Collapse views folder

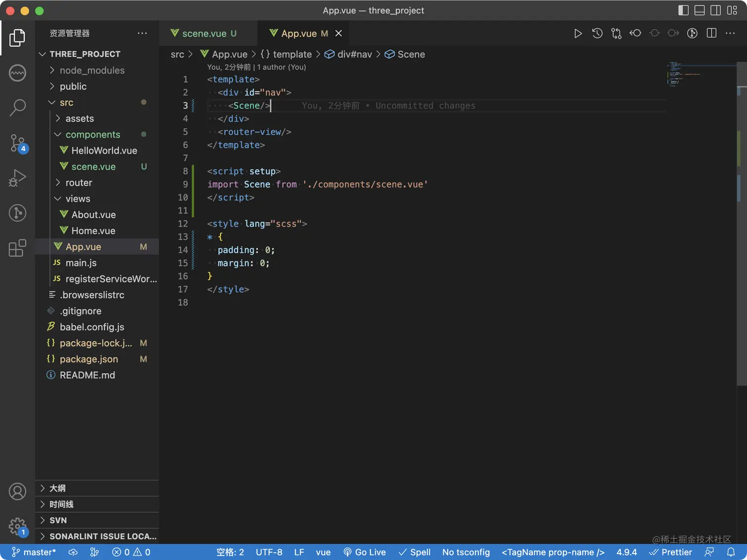(97, 199)
